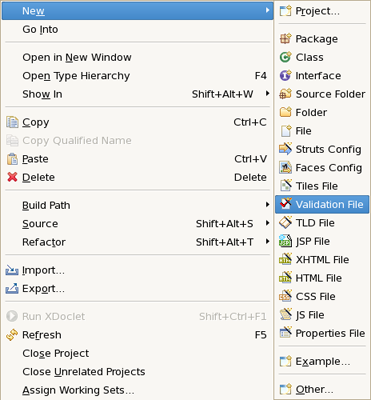Image resolution: width=371 pixels, height=400 pixels.
Task: Click the Validation File checkmark icon
Action: [285, 204]
